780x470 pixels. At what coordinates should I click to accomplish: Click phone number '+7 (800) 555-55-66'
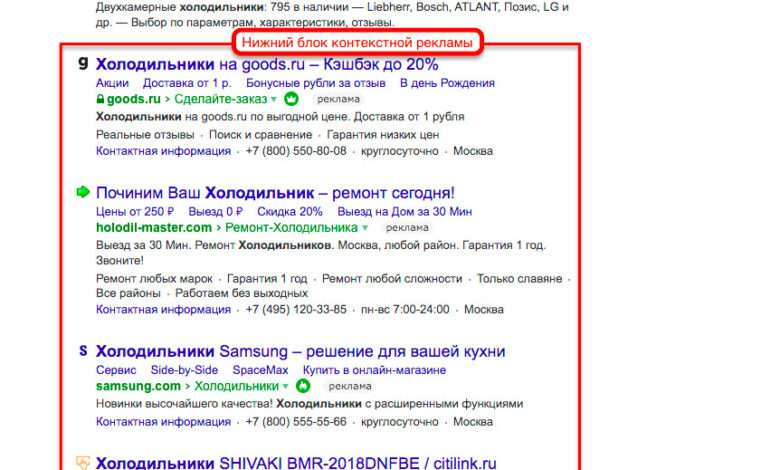296,422
